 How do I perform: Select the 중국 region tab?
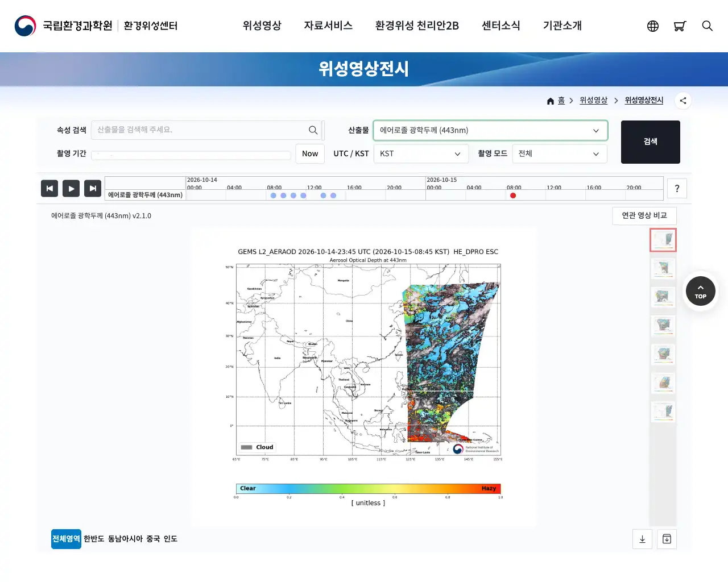click(x=153, y=539)
